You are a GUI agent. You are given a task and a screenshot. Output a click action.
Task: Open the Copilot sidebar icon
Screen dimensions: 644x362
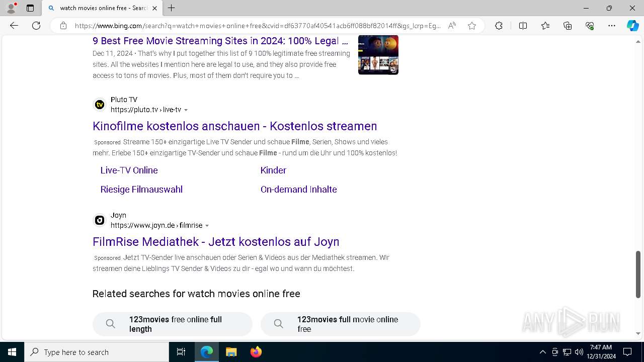click(x=632, y=26)
